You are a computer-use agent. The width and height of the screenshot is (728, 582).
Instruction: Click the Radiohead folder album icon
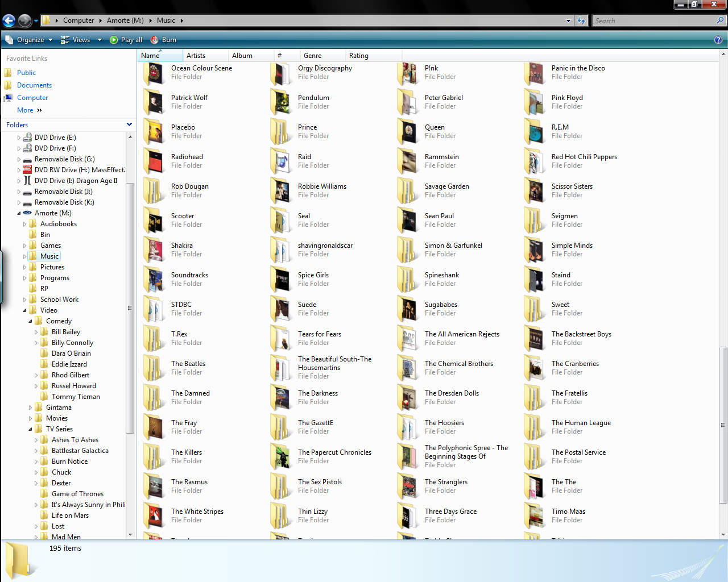click(154, 161)
